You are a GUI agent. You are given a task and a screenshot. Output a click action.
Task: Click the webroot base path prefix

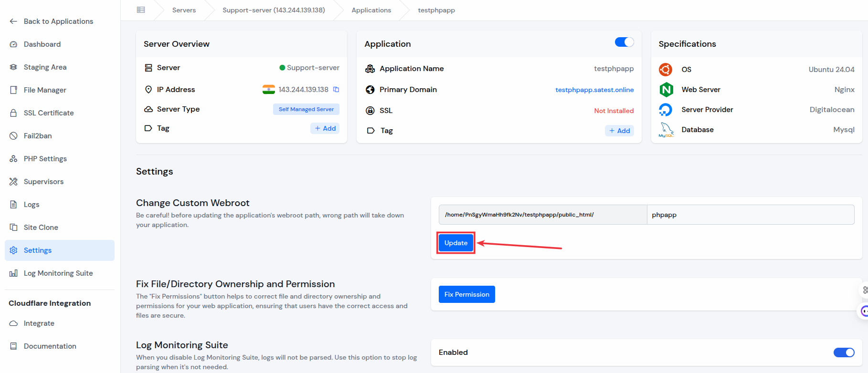tap(543, 215)
